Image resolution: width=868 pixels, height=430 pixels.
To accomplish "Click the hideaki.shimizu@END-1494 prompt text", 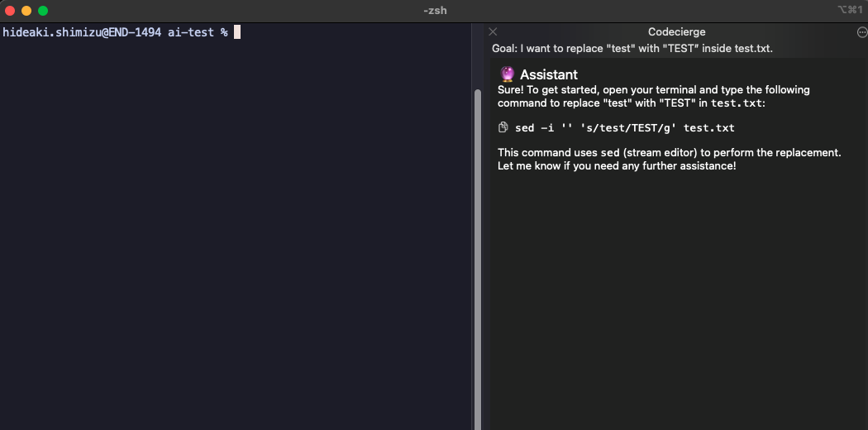I will click(x=82, y=32).
